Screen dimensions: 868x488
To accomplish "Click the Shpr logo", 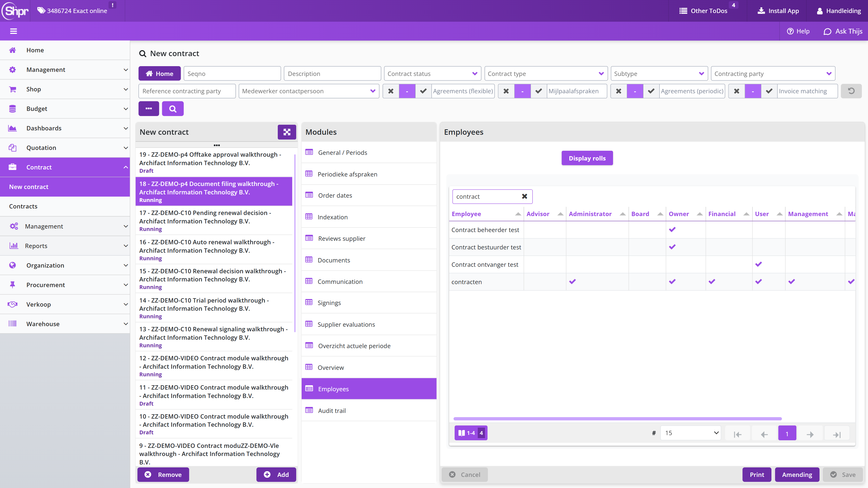I will tap(15, 11).
